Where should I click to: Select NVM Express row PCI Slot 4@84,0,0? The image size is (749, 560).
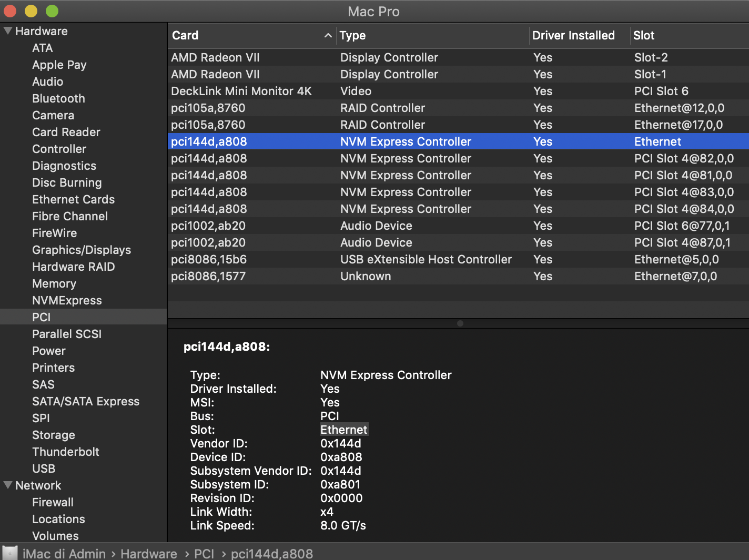[x=458, y=209]
